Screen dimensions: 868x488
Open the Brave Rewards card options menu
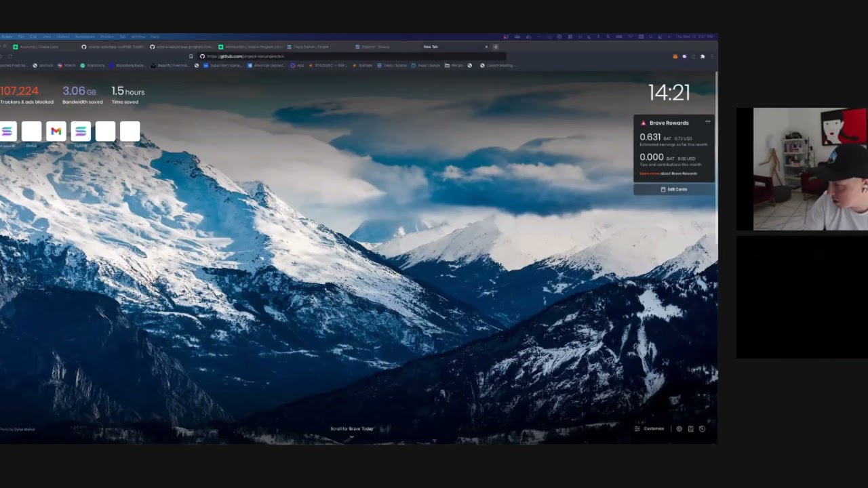pos(708,122)
